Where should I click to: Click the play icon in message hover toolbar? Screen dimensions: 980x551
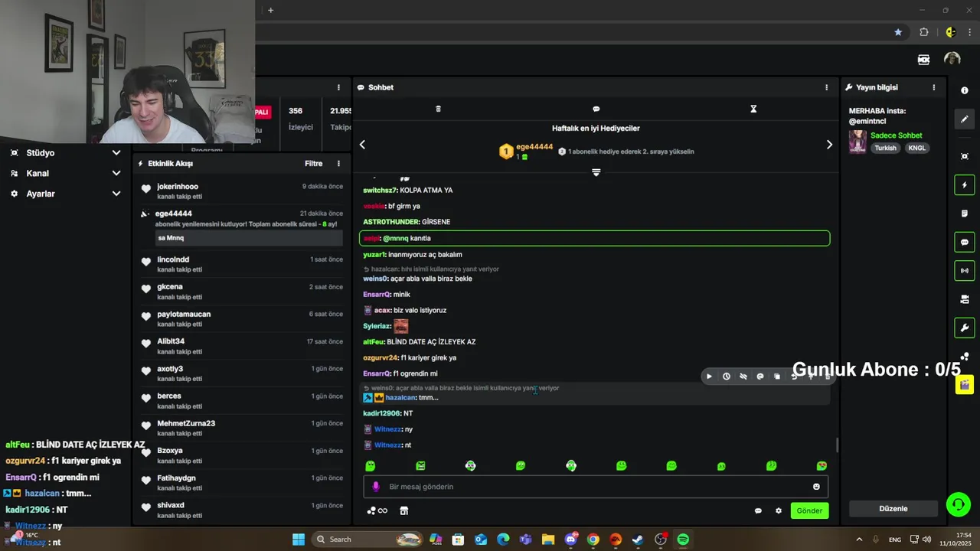(x=709, y=377)
